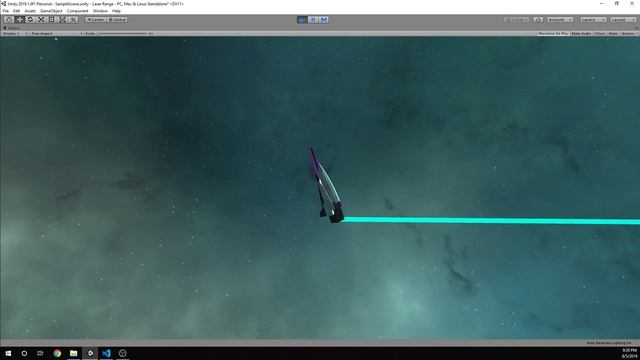Open Cortana search from taskbar
This screenshot has height=360, width=640.
point(24,353)
